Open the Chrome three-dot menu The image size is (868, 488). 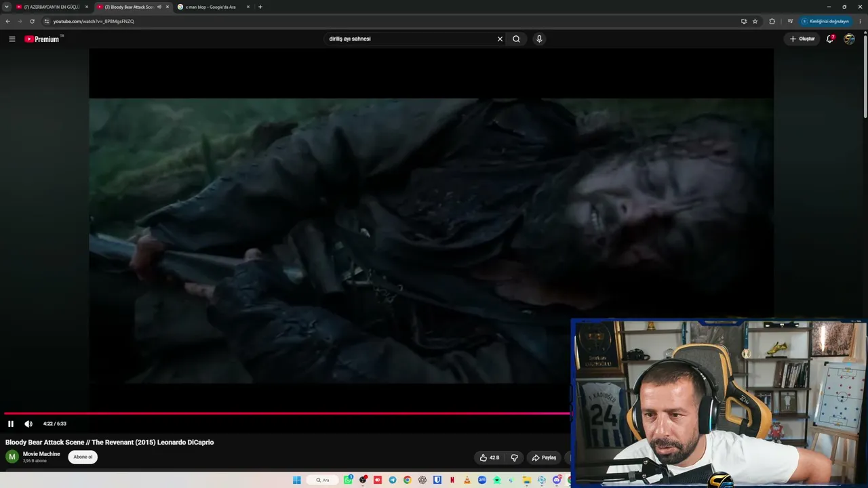[861, 21]
